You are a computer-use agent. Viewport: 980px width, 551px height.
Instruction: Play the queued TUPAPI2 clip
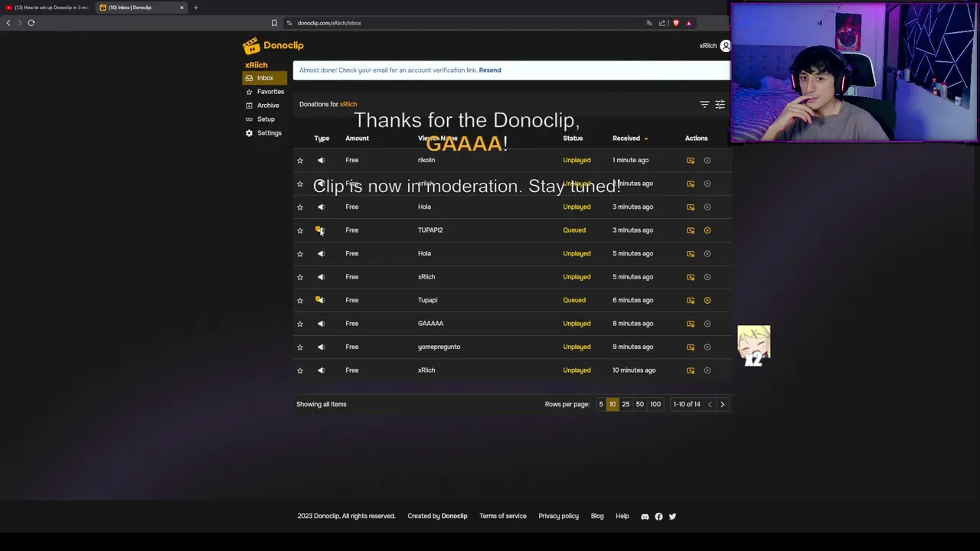707,230
